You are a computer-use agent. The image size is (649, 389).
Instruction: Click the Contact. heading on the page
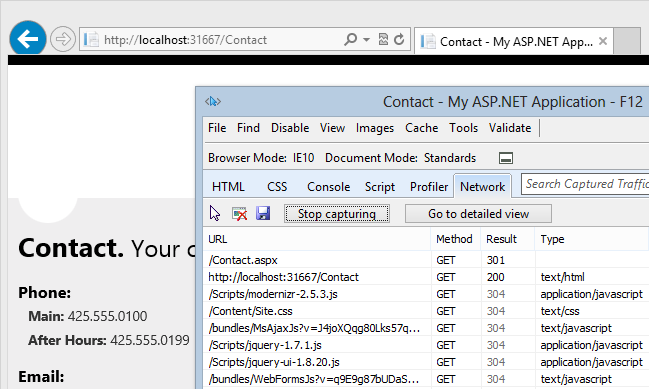tap(71, 247)
